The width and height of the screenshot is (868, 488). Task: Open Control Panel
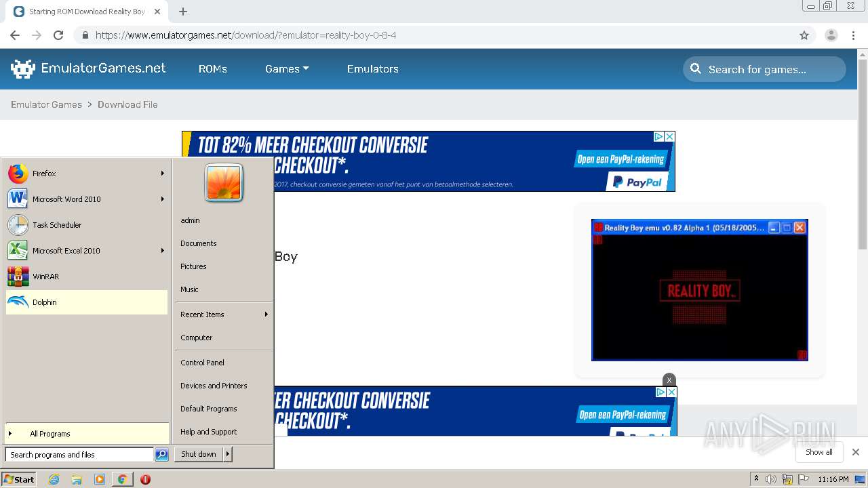[x=224, y=363]
